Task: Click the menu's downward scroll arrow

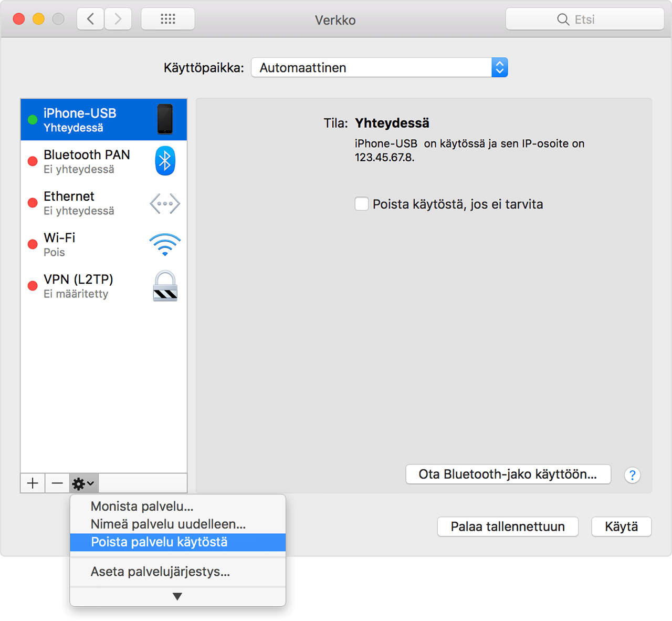Action: (177, 596)
